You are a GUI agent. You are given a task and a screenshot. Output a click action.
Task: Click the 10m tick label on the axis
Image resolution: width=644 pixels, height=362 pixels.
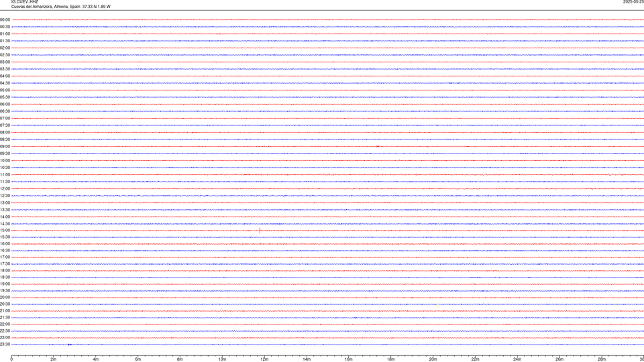tap(222, 359)
